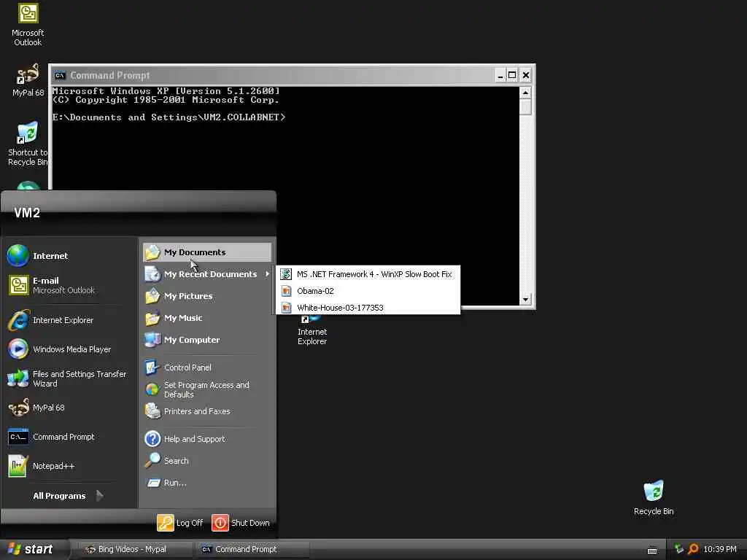Minimize the Command Prompt window
Image resolution: width=747 pixels, height=560 pixels.
click(x=500, y=75)
